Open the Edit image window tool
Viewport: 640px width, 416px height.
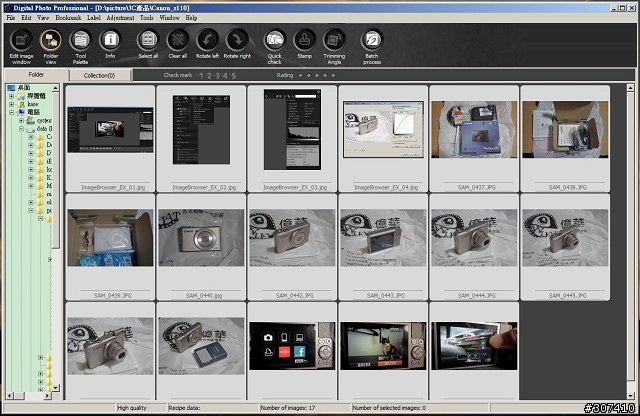[21, 46]
